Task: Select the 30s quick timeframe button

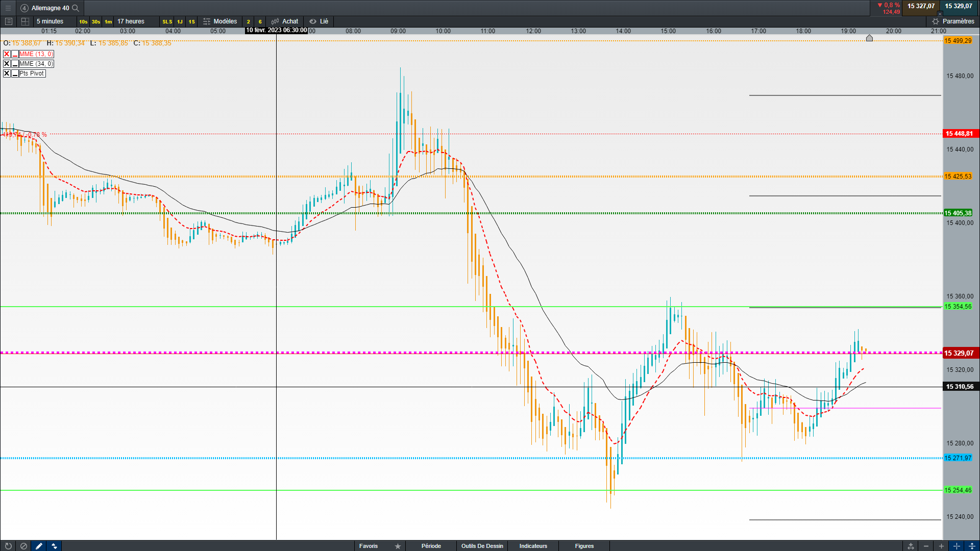Action: tap(95, 21)
